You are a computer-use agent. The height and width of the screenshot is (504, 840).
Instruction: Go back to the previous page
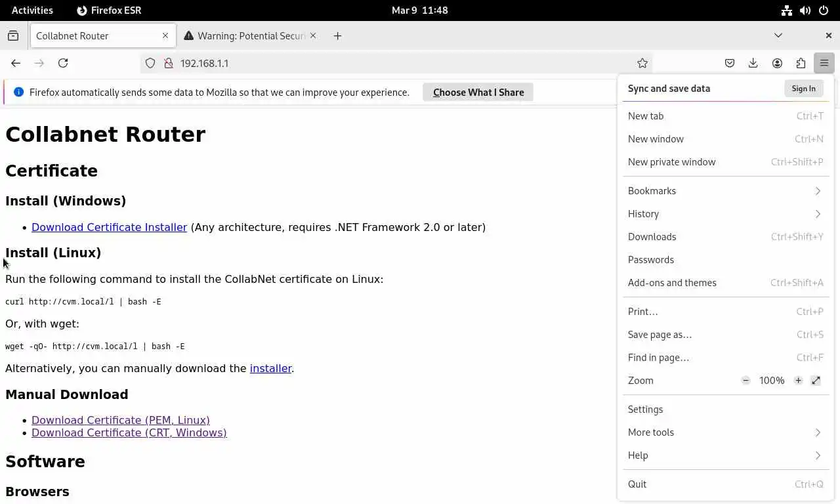[x=16, y=63]
